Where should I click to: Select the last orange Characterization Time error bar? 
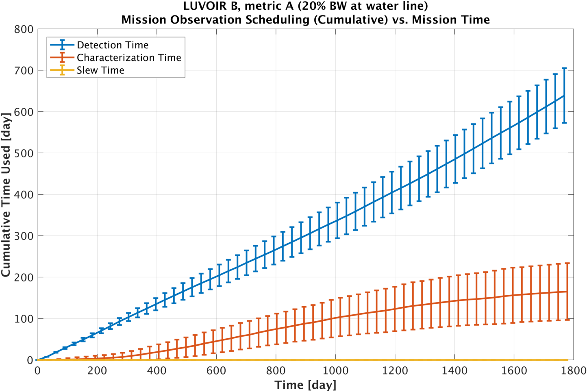pyautogui.click(x=567, y=291)
